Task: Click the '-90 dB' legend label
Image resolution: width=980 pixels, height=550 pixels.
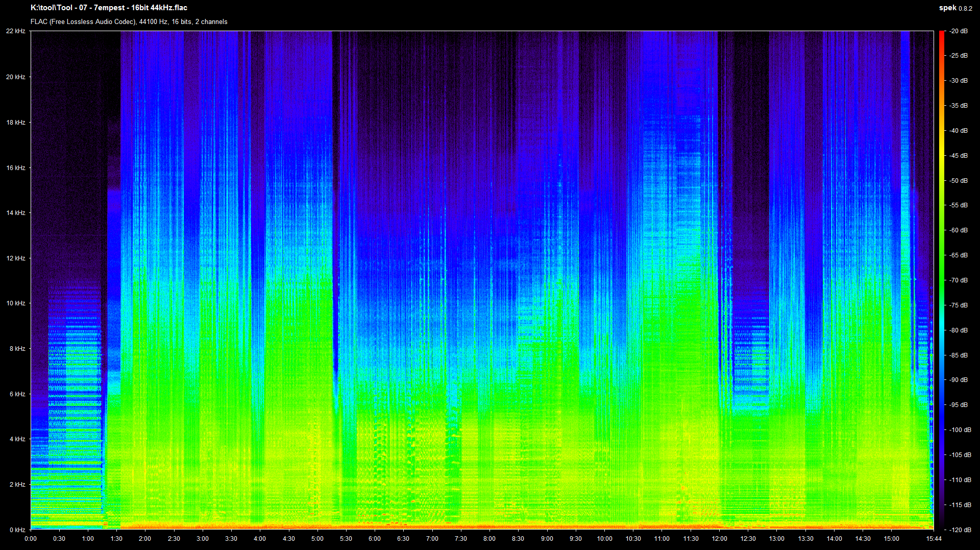Action: pos(958,380)
